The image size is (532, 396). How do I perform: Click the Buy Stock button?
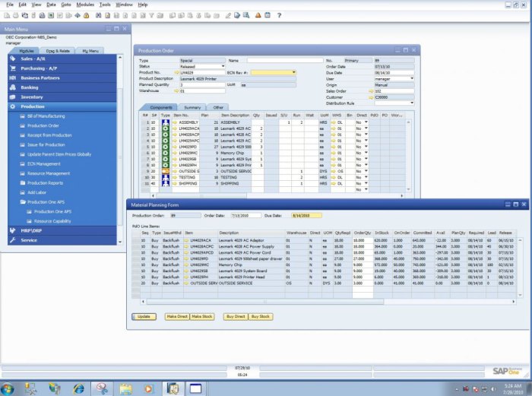coord(261,317)
